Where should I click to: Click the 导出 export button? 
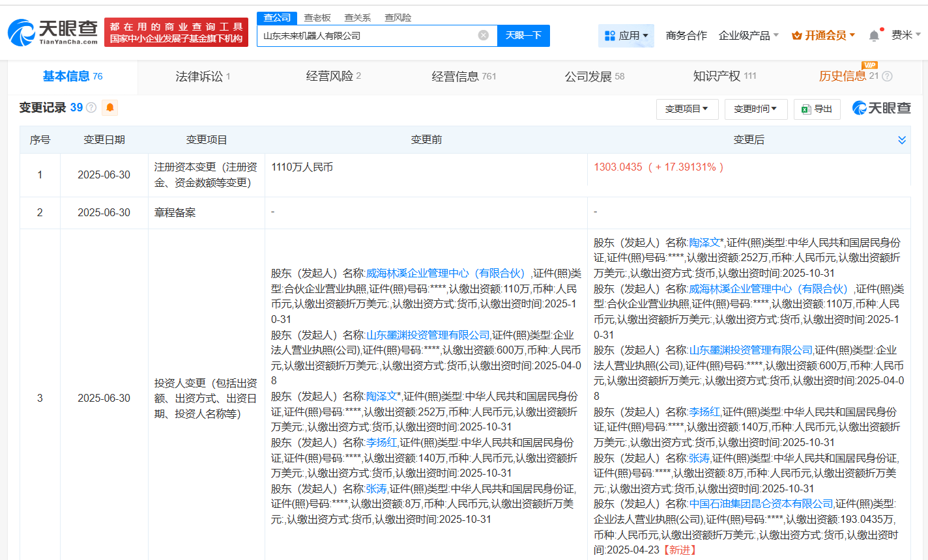(817, 109)
